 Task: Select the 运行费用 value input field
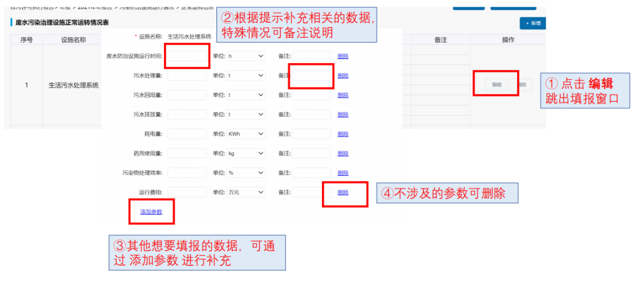(187, 192)
